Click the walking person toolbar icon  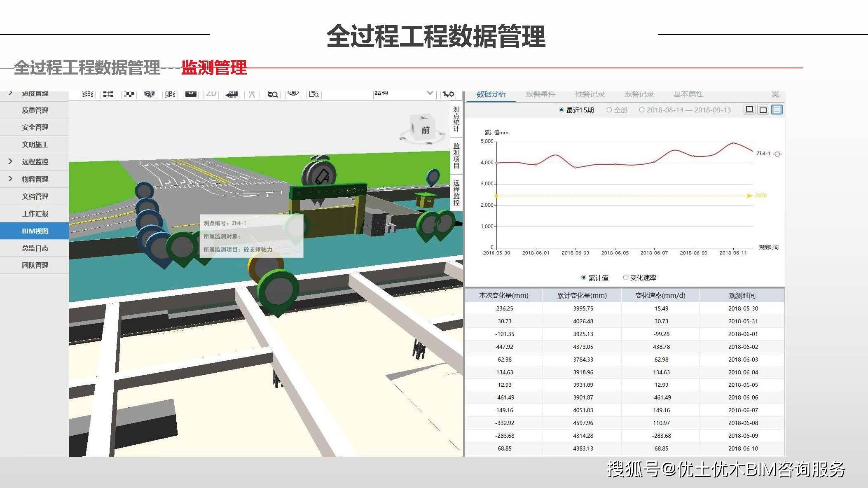252,94
